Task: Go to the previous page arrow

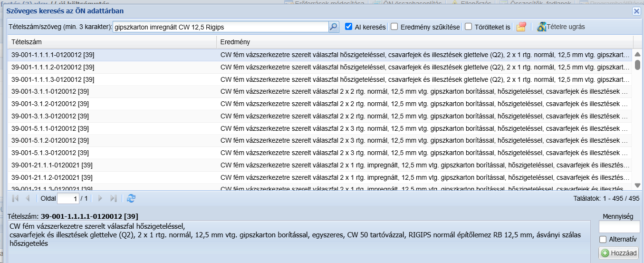Action: [x=28, y=198]
